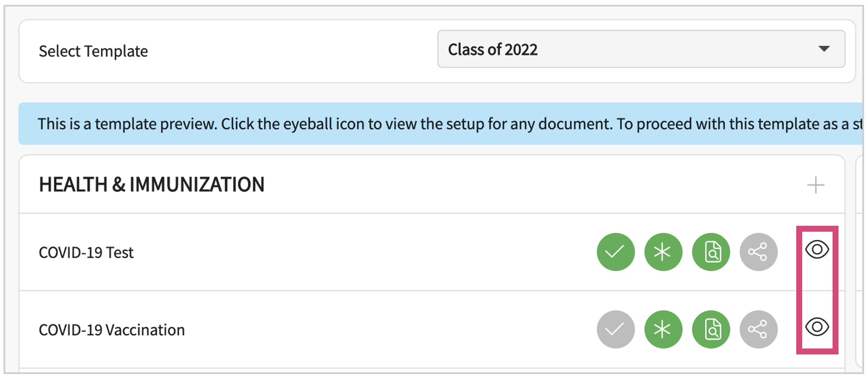868x378 pixels.
Task: View setup via COVID-19 Vaccination eyeball icon
Action: coord(817,327)
